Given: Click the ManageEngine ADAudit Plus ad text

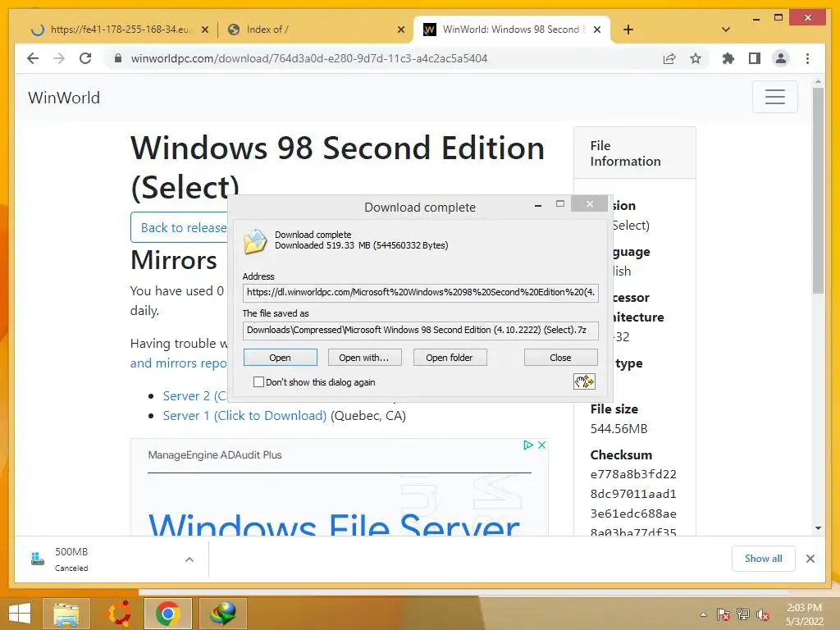Looking at the screenshot, I should tap(215, 454).
